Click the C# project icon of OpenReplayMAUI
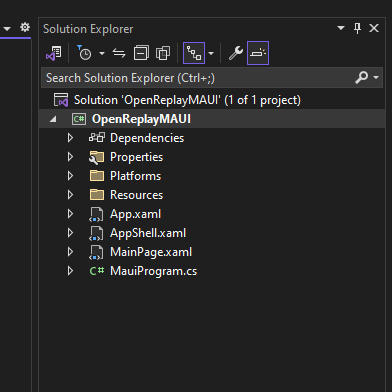This screenshot has height=392, width=392. 79,119
